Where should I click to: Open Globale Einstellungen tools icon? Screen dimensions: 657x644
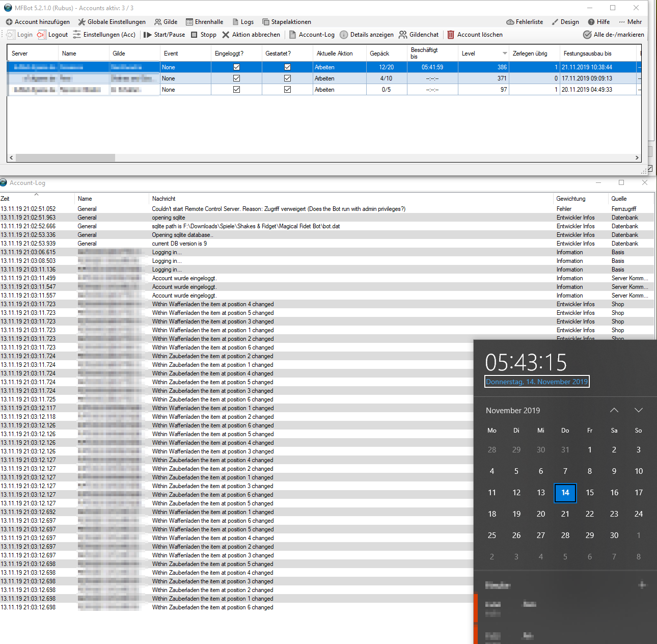pyautogui.click(x=81, y=22)
